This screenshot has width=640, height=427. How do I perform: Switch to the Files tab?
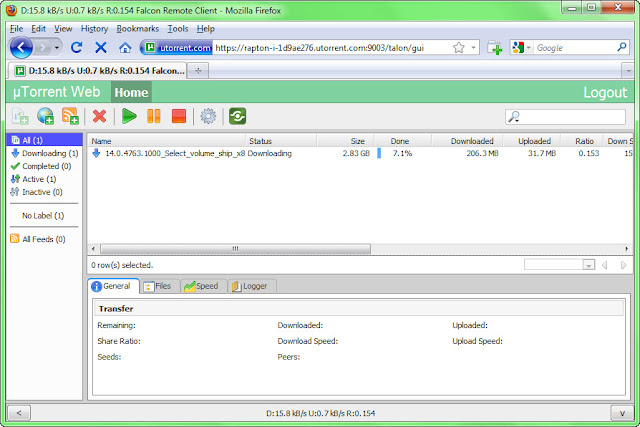(159, 286)
